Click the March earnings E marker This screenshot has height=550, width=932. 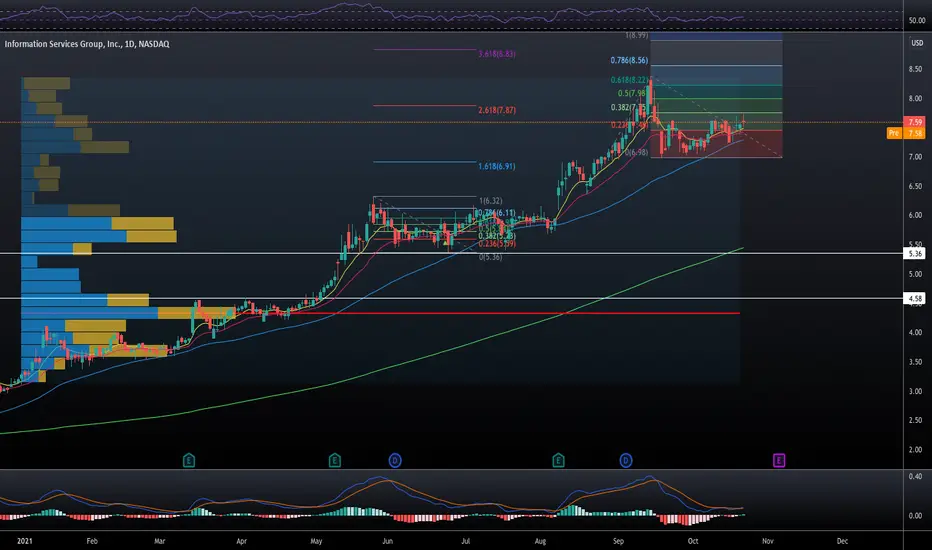click(188, 460)
